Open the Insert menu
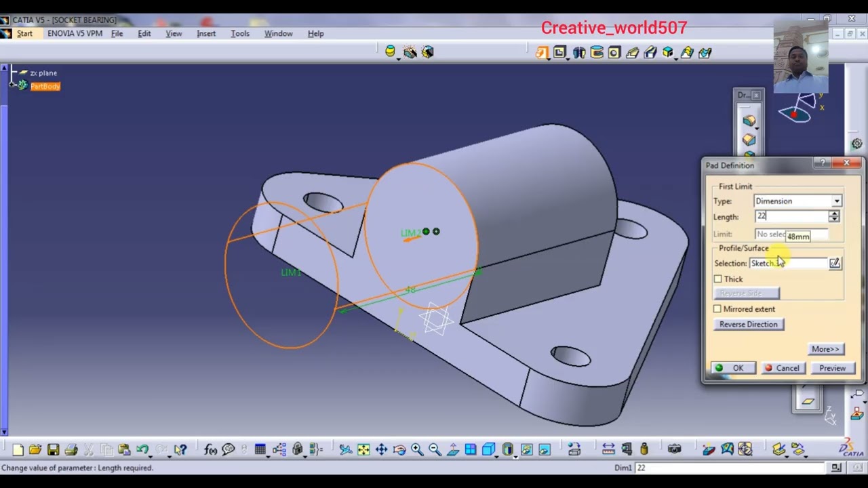The width and height of the screenshot is (868, 488). point(206,33)
